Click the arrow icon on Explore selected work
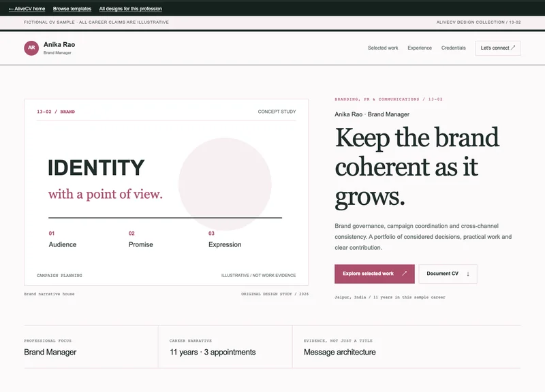 point(404,274)
